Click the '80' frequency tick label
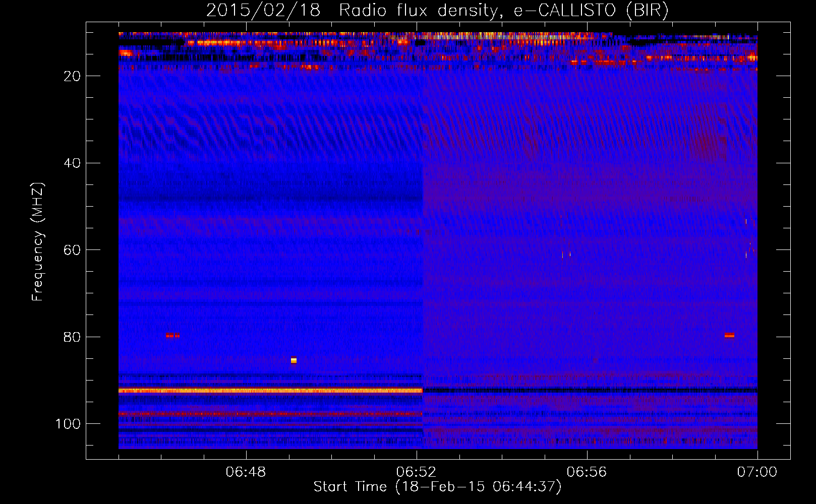The height and width of the screenshot is (504, 816). (x=73, y=337)
